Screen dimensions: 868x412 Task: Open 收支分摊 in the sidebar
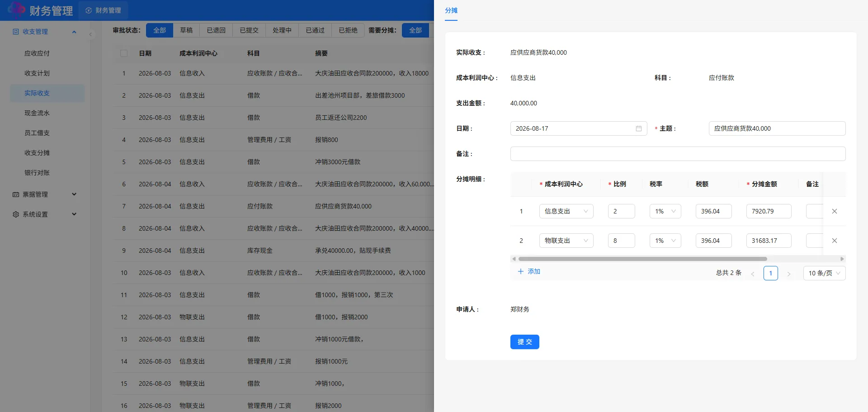click(x=47, y=153)
